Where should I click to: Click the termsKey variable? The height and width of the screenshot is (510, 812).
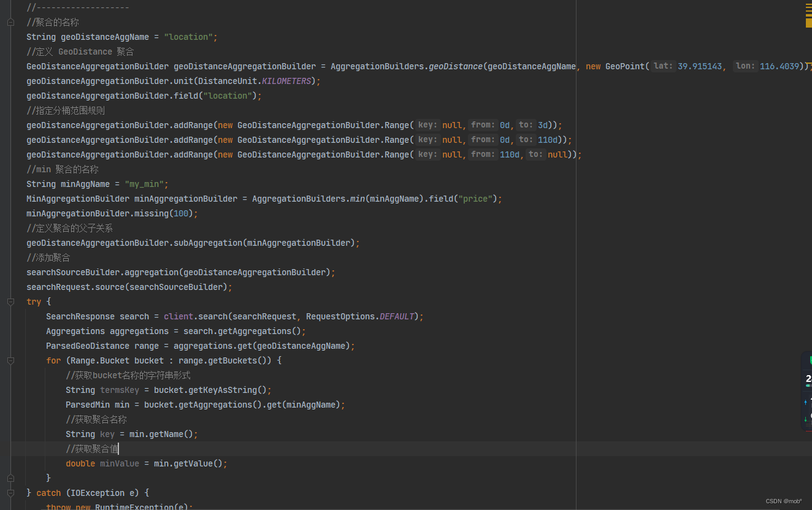pyautogui.click(x=120, y=390)
